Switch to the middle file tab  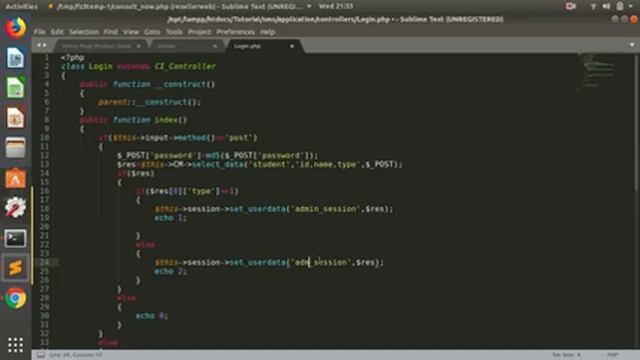click(186, 46)
